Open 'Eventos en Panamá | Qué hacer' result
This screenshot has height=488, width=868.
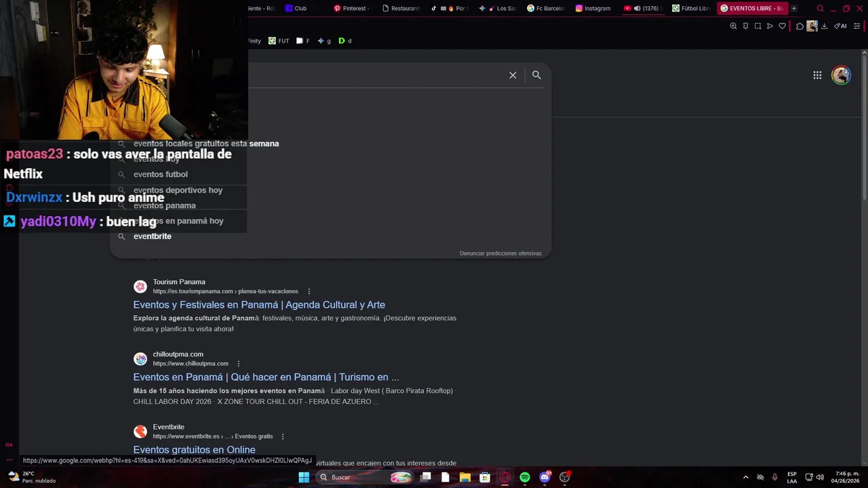266,378
